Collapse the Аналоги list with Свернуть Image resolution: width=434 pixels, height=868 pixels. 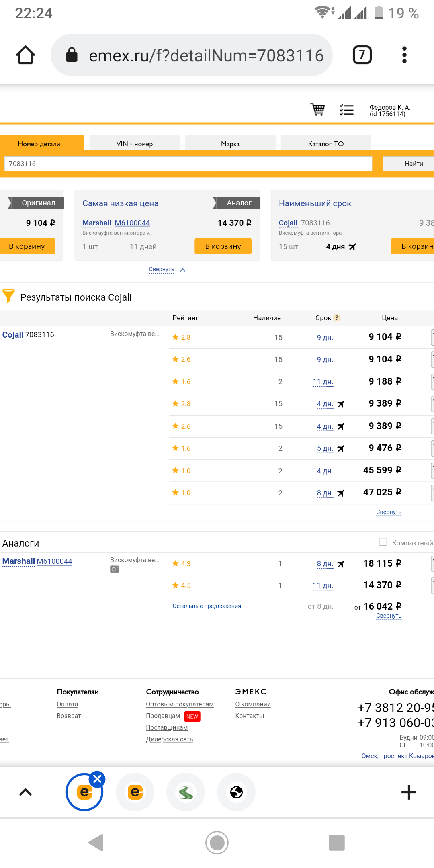[x=389, y=616]
